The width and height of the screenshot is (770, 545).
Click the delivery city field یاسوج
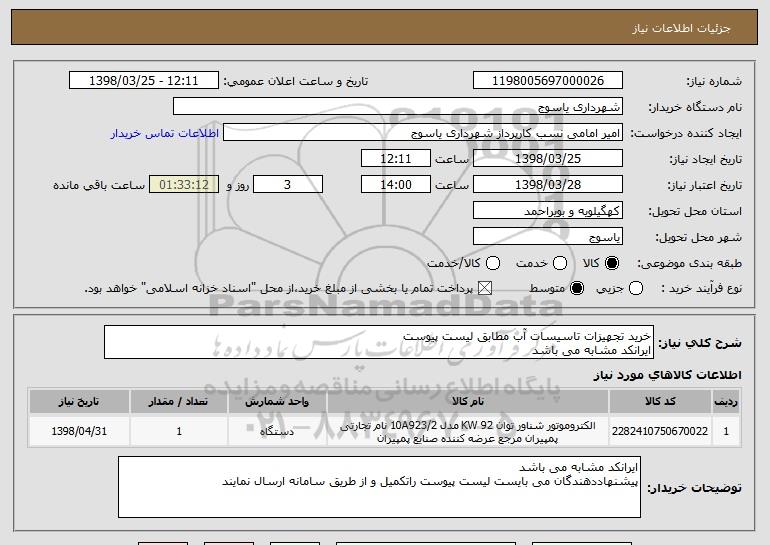[x=548, y=237]
